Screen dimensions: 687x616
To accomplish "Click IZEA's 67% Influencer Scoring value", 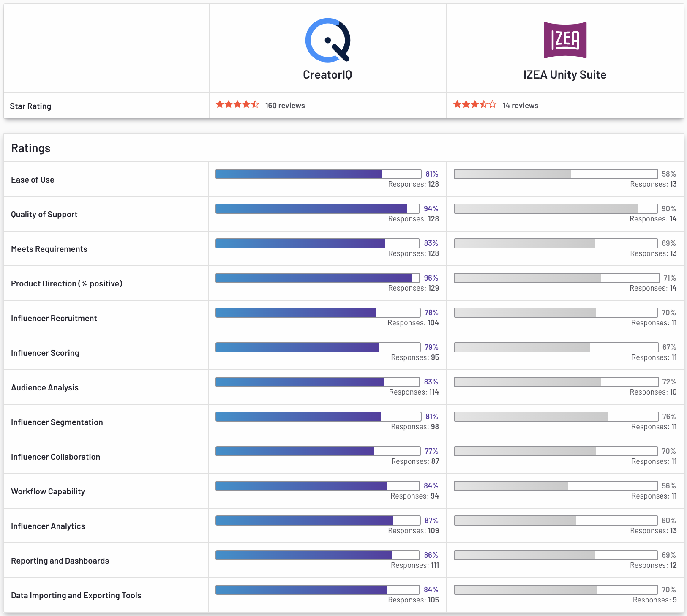I will click(669, 347).
